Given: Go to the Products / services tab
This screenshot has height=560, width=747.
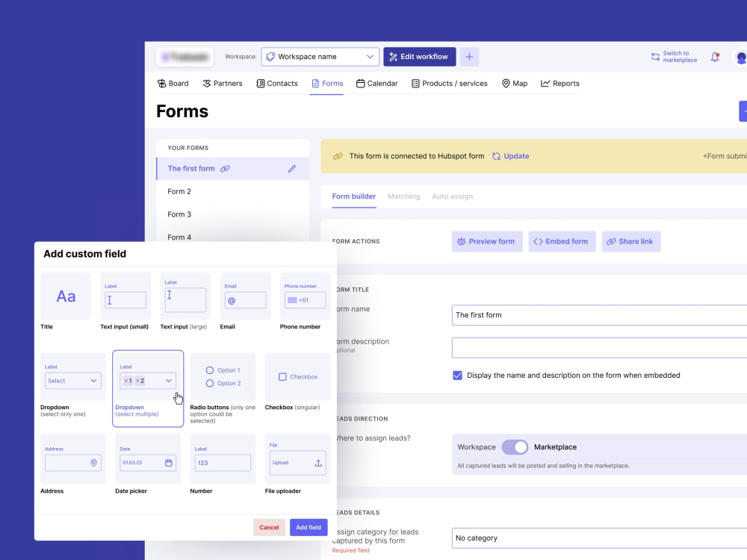Looking at the screenshot, I should click(x=450, y=84).
